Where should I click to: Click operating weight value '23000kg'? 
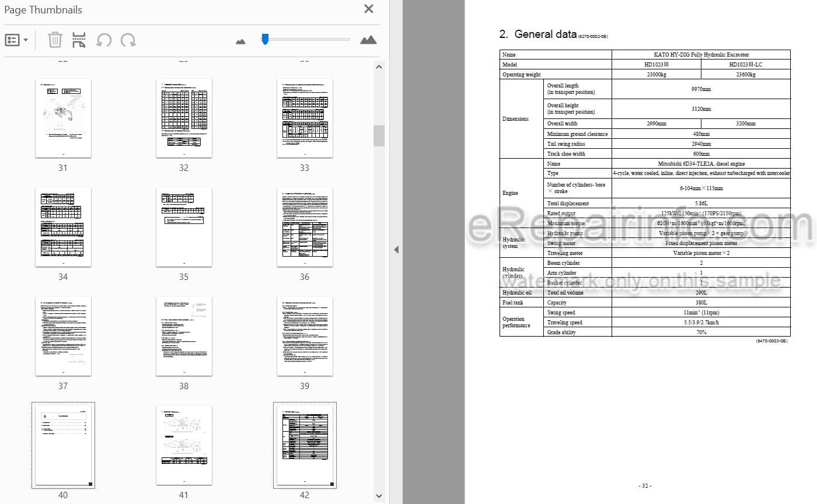[x=657, y=74]
